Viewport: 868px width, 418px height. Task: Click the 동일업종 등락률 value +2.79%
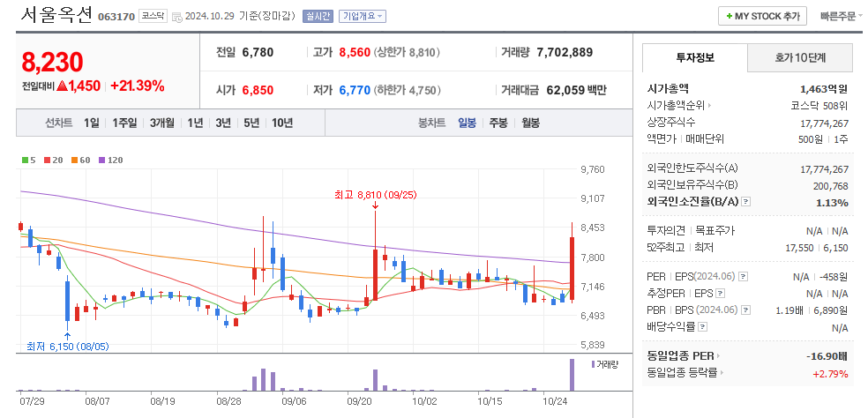click(x=830, y=374)
